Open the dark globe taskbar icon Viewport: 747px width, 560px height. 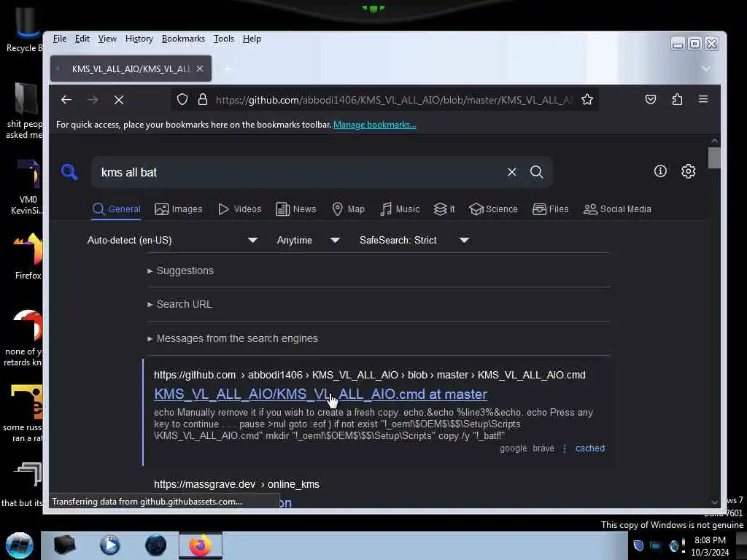(x=156, y=545)
